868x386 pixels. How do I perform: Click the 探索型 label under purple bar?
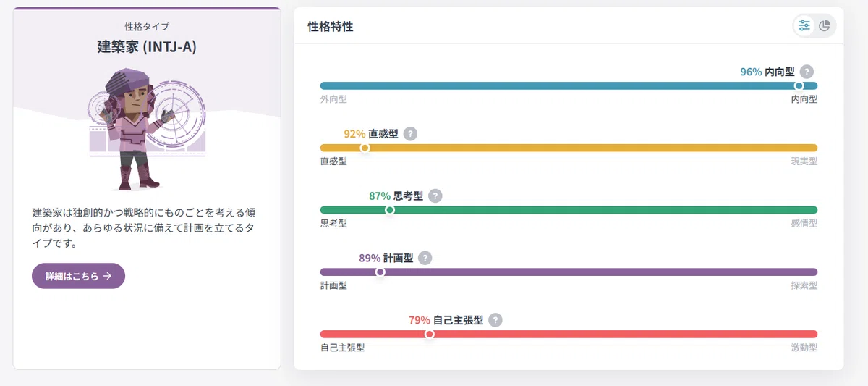tap(804, 285)
